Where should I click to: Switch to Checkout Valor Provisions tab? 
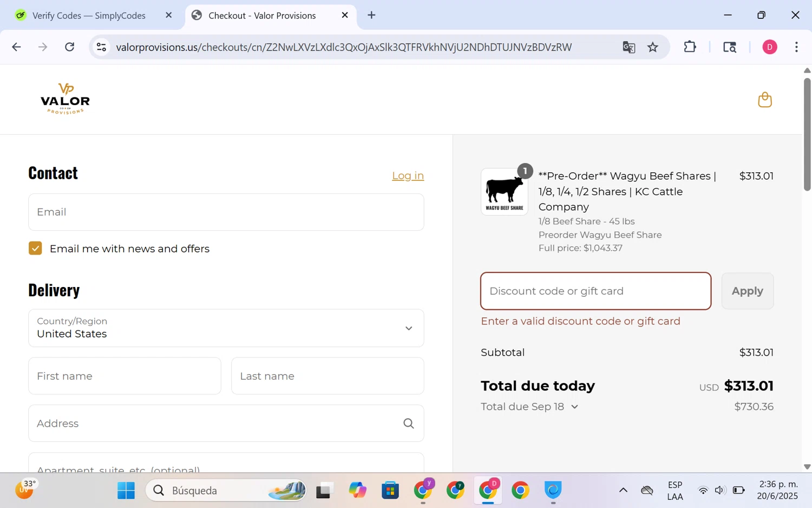click(x=262, y=15)
